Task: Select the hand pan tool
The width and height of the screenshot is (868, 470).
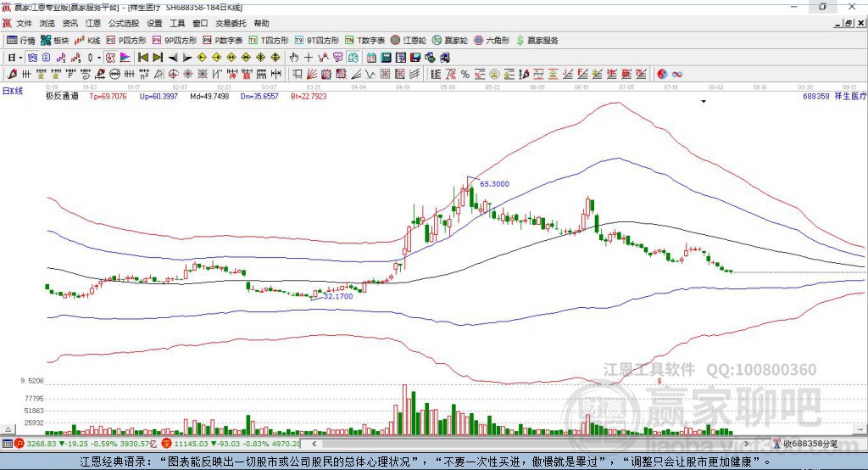Action: click(293, 58)
